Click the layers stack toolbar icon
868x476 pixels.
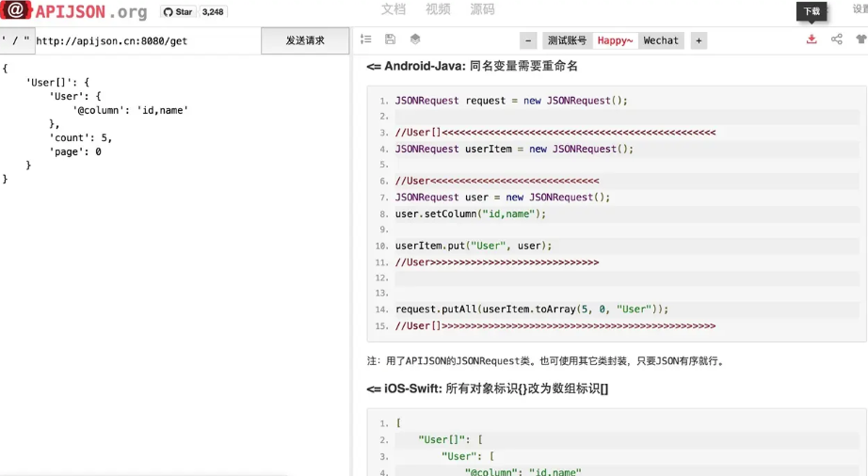(x=415, y=39)
